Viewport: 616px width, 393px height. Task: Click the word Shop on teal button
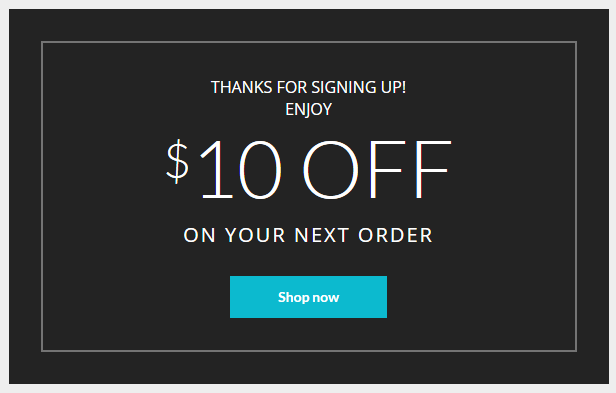pyautogui.click(x=293, y=298)
